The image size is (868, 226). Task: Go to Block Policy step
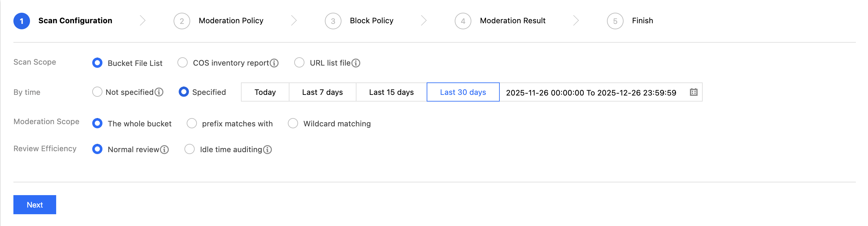point(371,21)
